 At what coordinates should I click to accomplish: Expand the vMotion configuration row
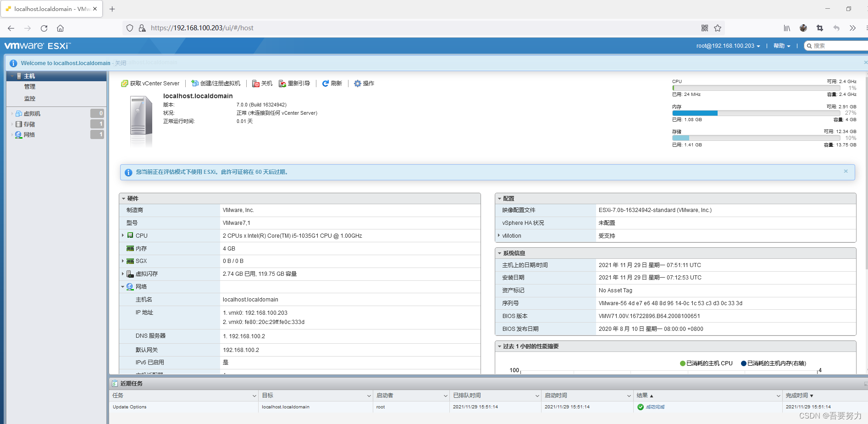coord(499,235)
